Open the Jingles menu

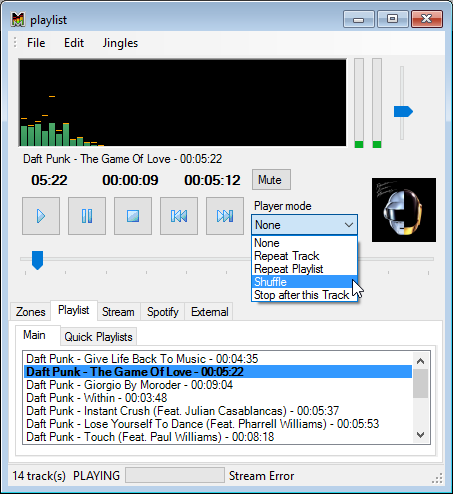click(120, 43)
